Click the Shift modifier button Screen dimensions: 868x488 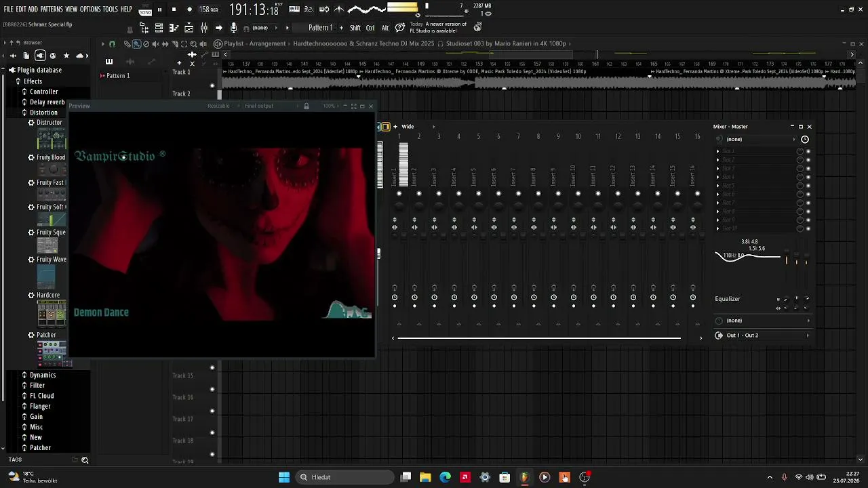click(355, 28)
